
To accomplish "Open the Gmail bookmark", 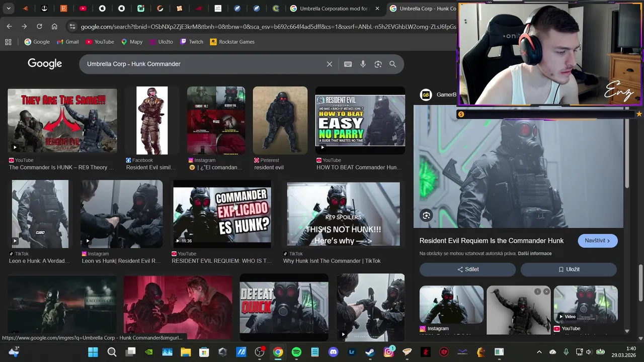I will click(x=68, y=42).
